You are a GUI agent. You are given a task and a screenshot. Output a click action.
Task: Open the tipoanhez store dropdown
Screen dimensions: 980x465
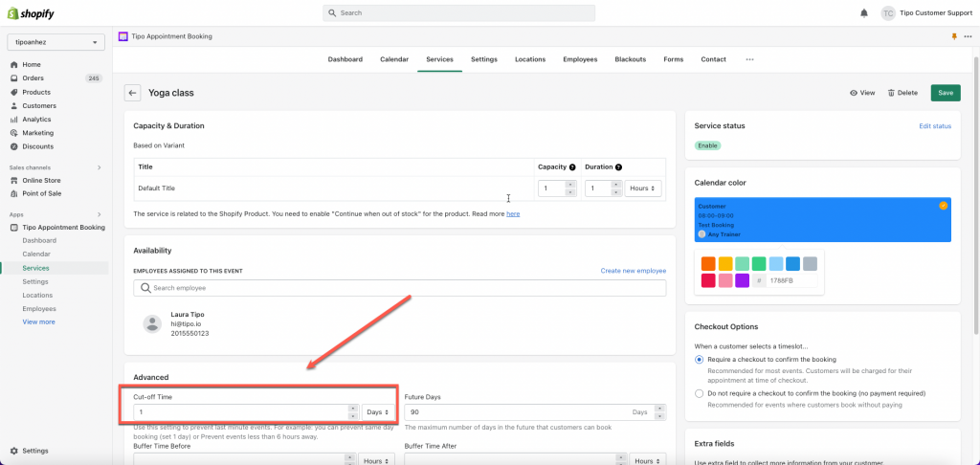(56, 42)
